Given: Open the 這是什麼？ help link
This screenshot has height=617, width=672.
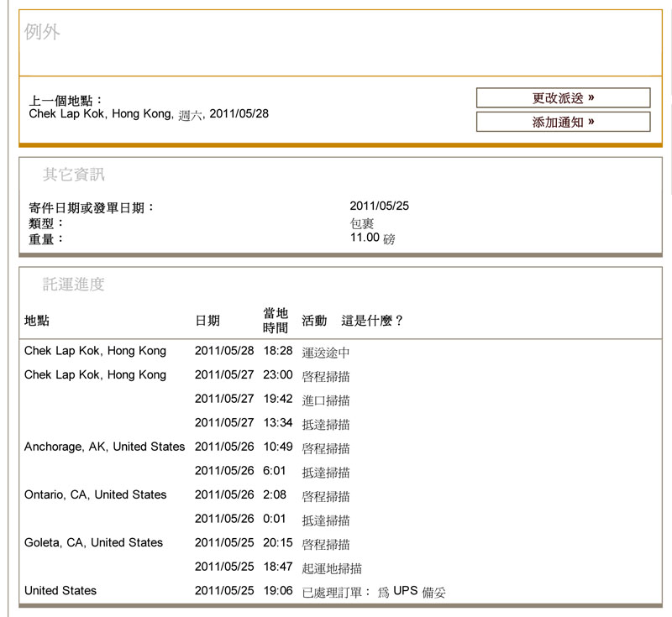Looking at the screenshot, I should (372, 321).
